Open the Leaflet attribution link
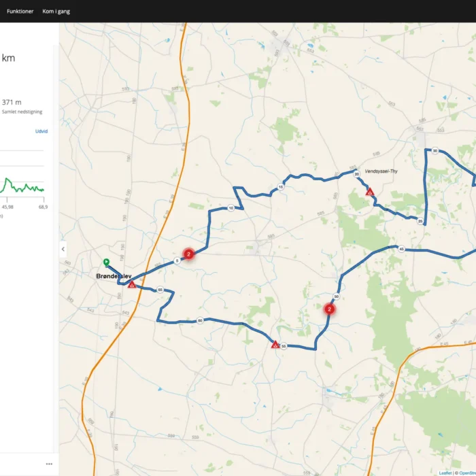The width and height of the screenshot is (476, 476). [445, 473]
